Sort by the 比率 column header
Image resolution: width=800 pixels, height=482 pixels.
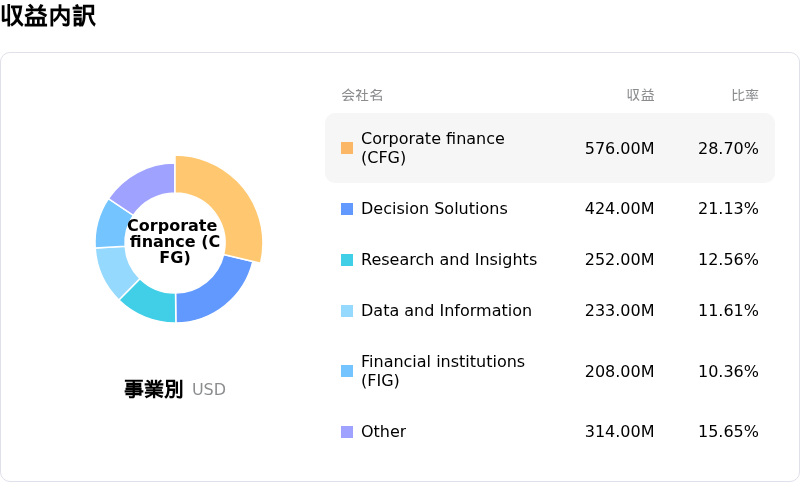point(744,95)
